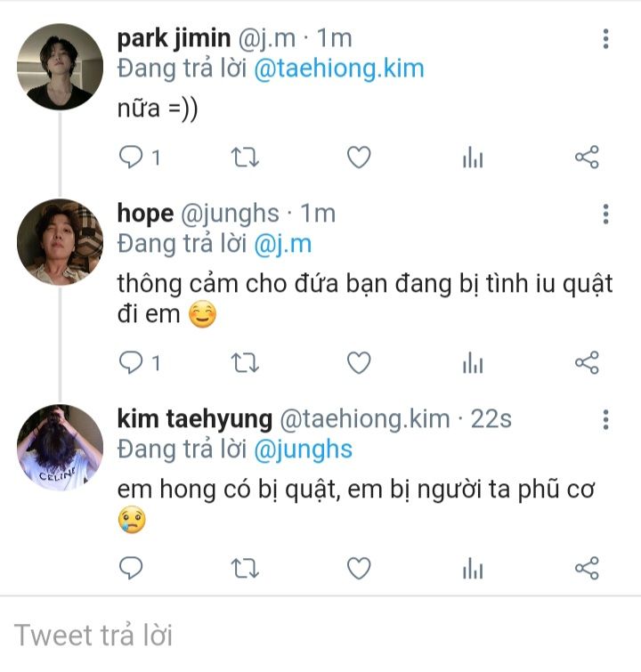641x672 pixels.
Task: Open more options on park jimin's tweet
Action: 605,39
